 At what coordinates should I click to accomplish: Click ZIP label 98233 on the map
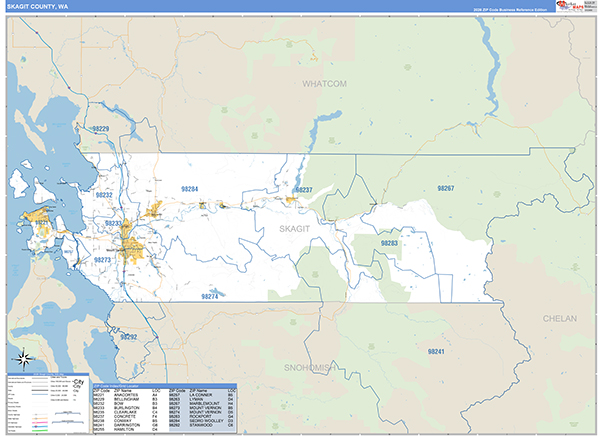pyautogui.click(x=113, y=223)
